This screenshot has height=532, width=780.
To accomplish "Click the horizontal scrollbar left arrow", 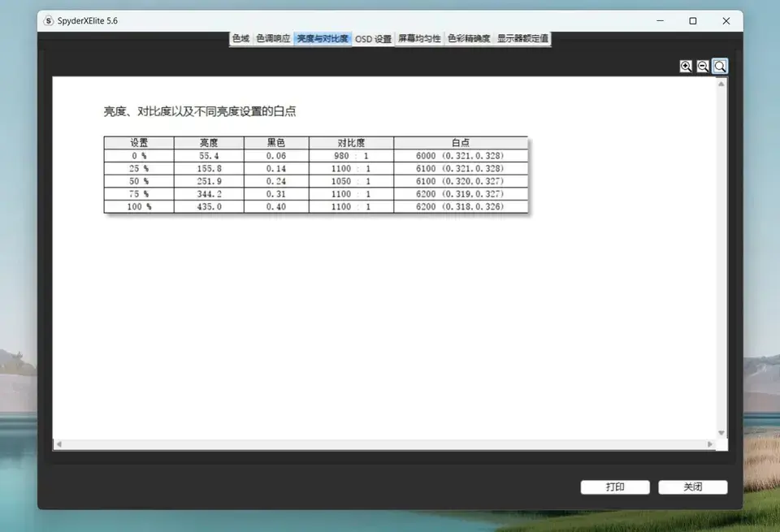I will [58, 444].
